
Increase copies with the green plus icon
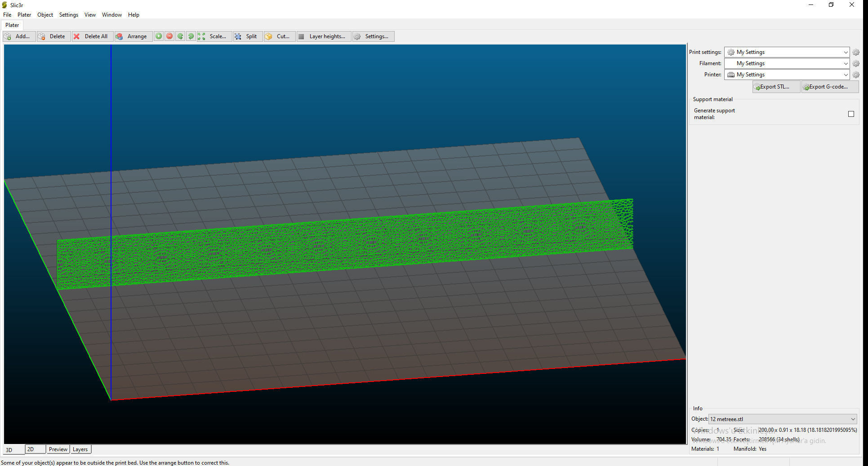click(159, 36)
